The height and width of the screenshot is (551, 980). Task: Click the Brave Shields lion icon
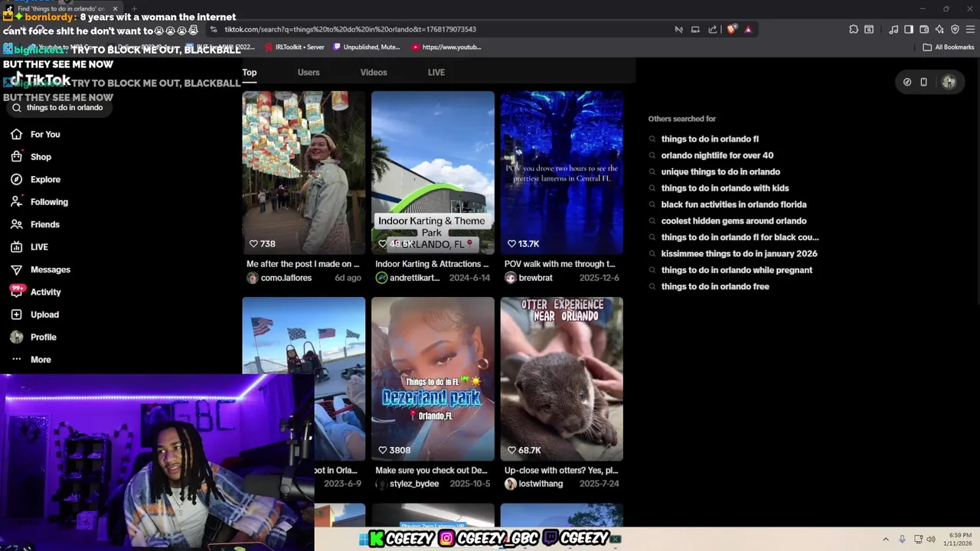click(731, 29)
